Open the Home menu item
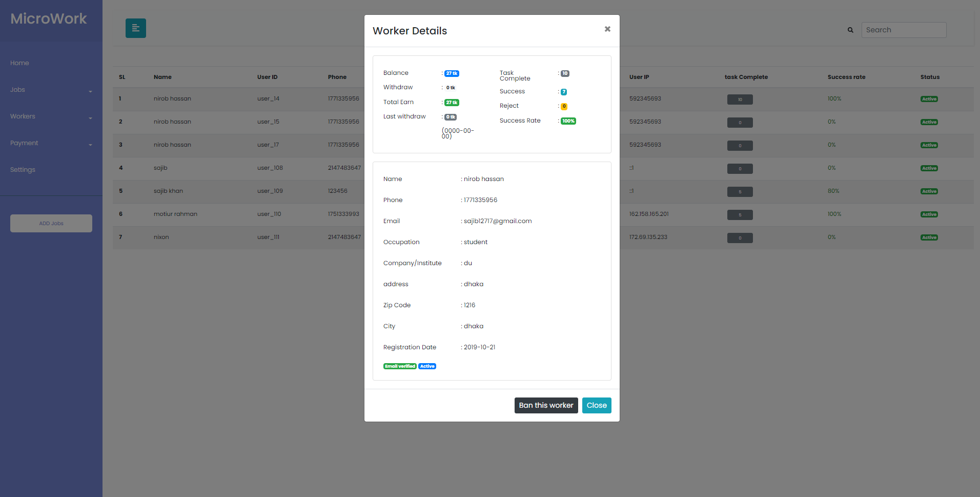Image resolution: width=980 pixels, height=497 pixels. click(x=19, y=63)
